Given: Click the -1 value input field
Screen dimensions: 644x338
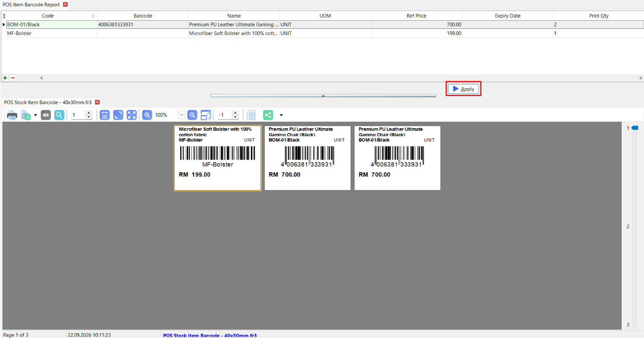Looking at the screenshot, I should tap(225, 115).
